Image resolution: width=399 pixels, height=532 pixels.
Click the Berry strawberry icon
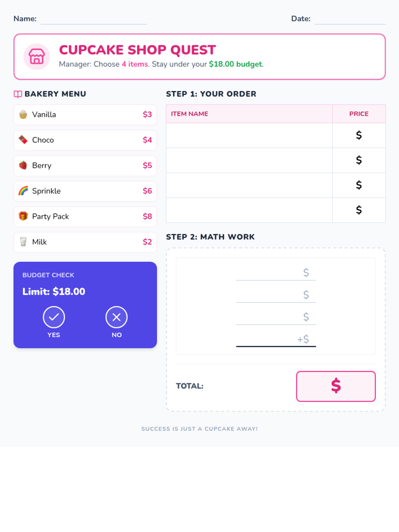(23, 165)
